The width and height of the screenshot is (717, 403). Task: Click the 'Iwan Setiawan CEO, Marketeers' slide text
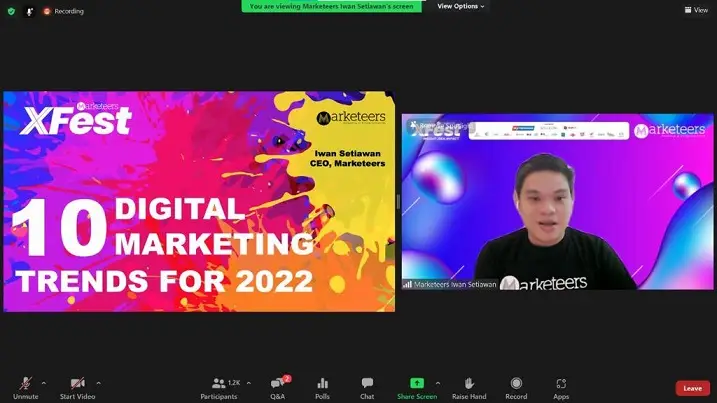click(x=348, y=158)
